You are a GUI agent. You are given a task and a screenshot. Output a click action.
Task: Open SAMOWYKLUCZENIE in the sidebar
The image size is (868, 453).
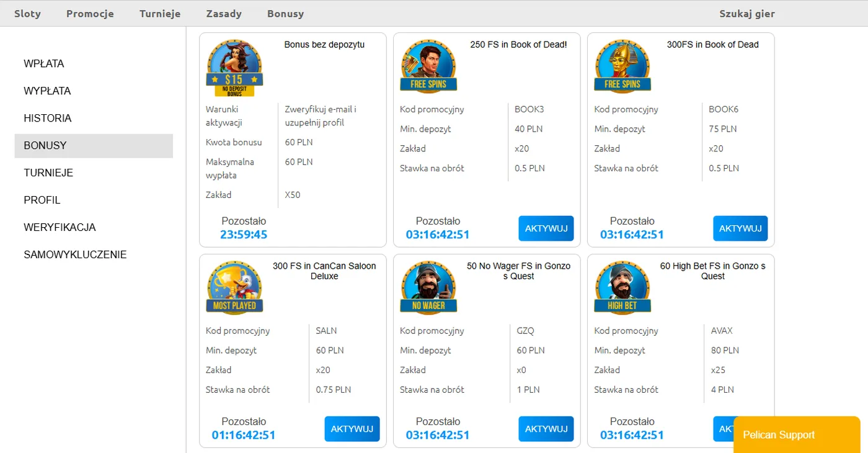pyautogui.click(x=75, y=255)
